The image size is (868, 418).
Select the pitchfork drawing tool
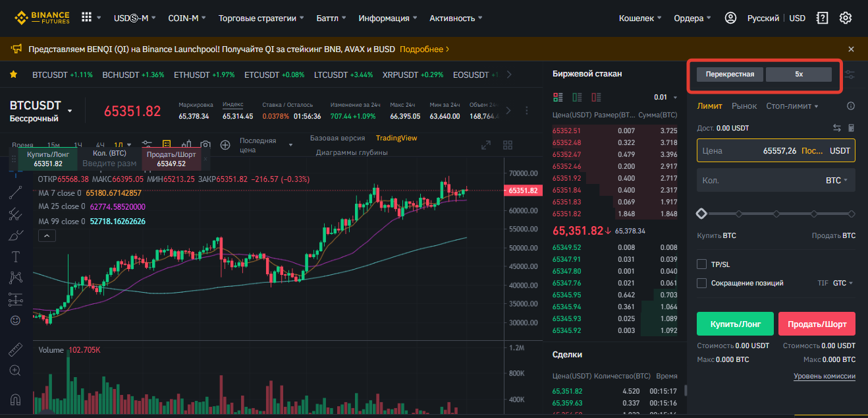pos(16,214)
